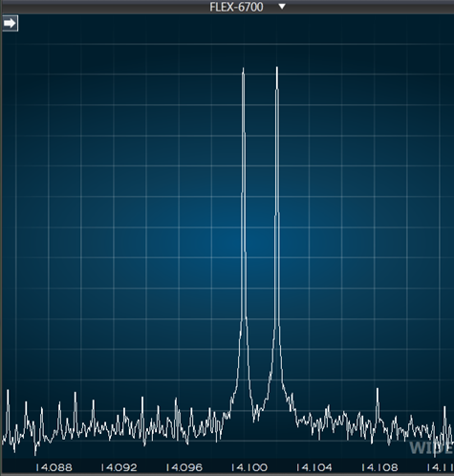Click the 14.104 frequency label
The width and height of the screenshot is (454, 476).
coord(314,467)
